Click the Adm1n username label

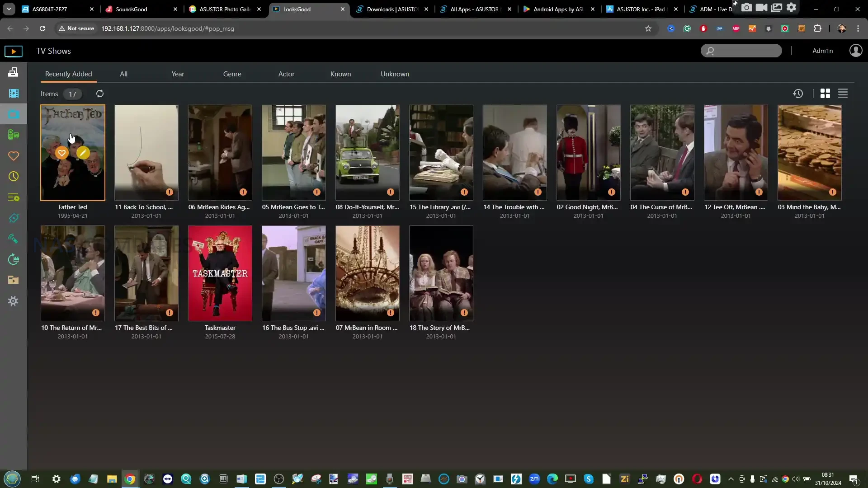pyautogui.click(x=822, y=51)
